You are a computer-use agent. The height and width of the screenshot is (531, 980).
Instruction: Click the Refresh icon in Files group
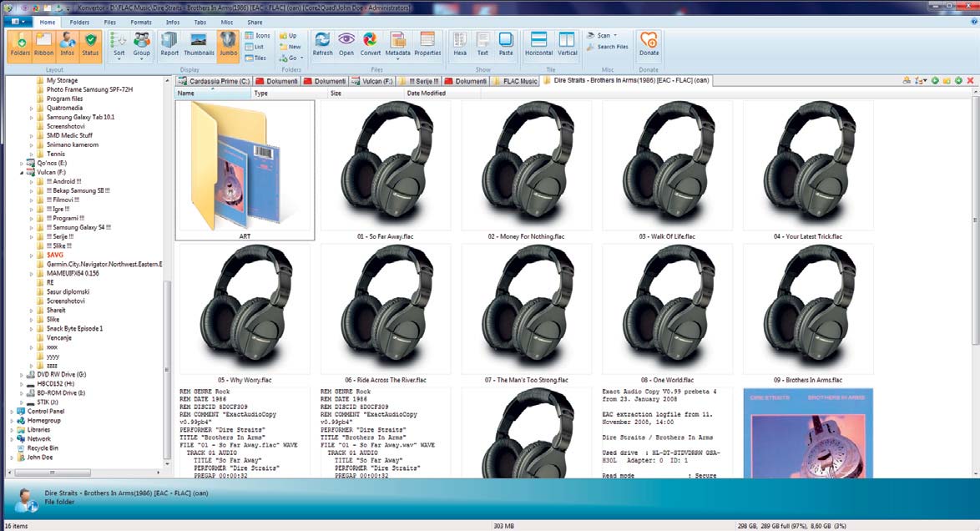322,46
